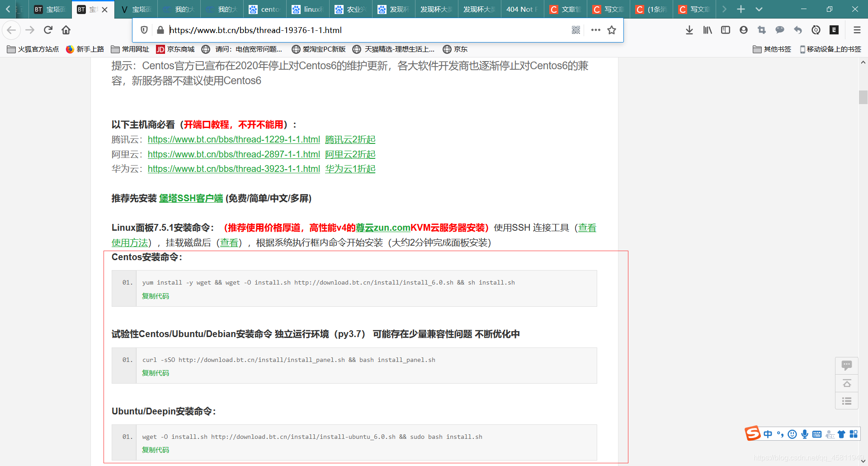Click the page vertical scrollbar thumb
This screenshot has height=466, width=868.
[x=863, y=97]
